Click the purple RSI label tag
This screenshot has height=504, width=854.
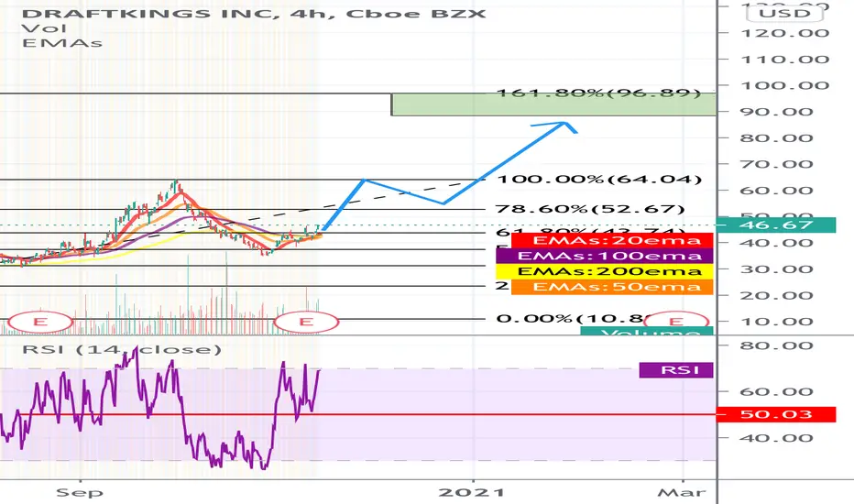click(676, 370)
